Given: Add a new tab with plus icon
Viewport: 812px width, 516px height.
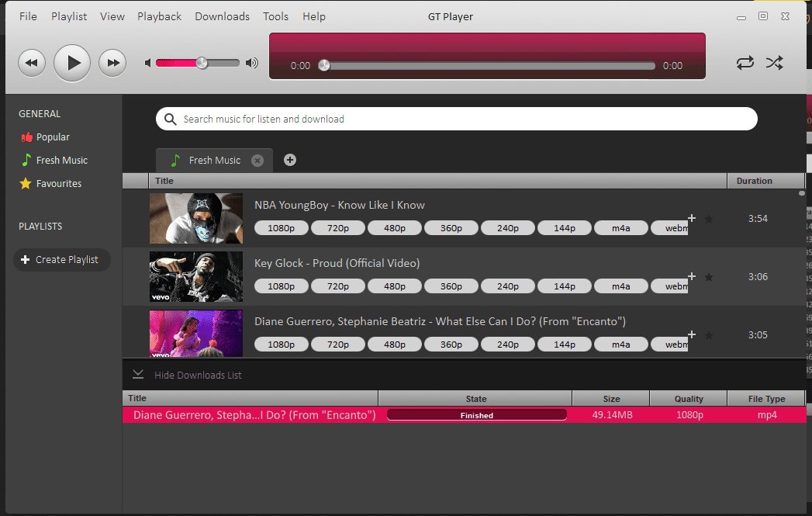Looking at the screenshot, I should tap(290, 160).
